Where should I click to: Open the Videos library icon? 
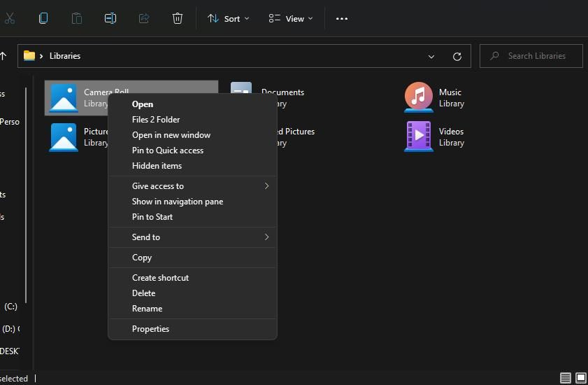(x=418, y=136)
